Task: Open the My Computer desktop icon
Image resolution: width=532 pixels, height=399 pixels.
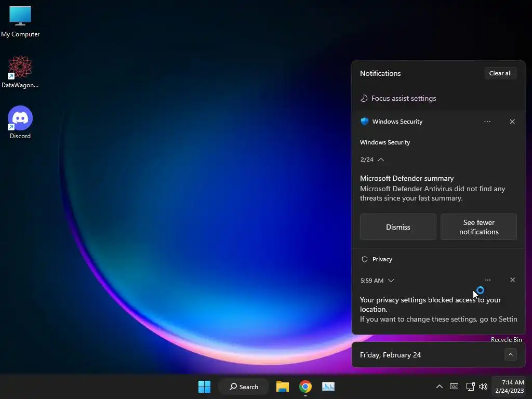Action: point(20,21)
